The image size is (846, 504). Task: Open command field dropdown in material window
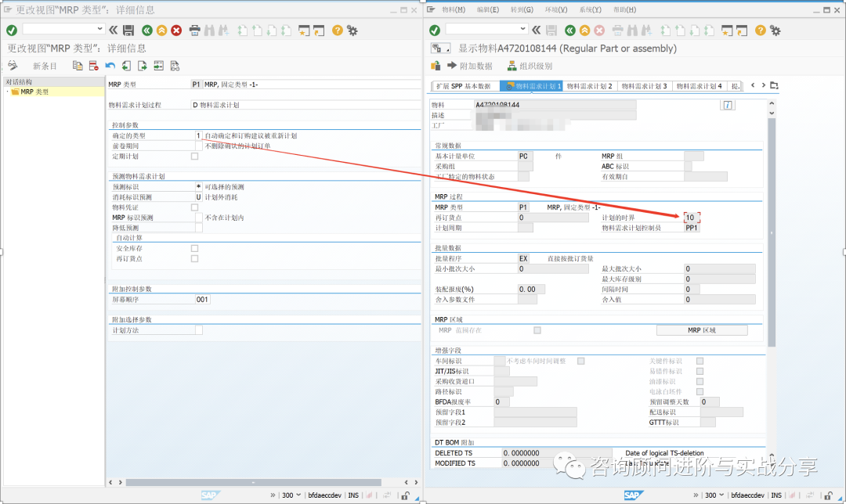522,29
